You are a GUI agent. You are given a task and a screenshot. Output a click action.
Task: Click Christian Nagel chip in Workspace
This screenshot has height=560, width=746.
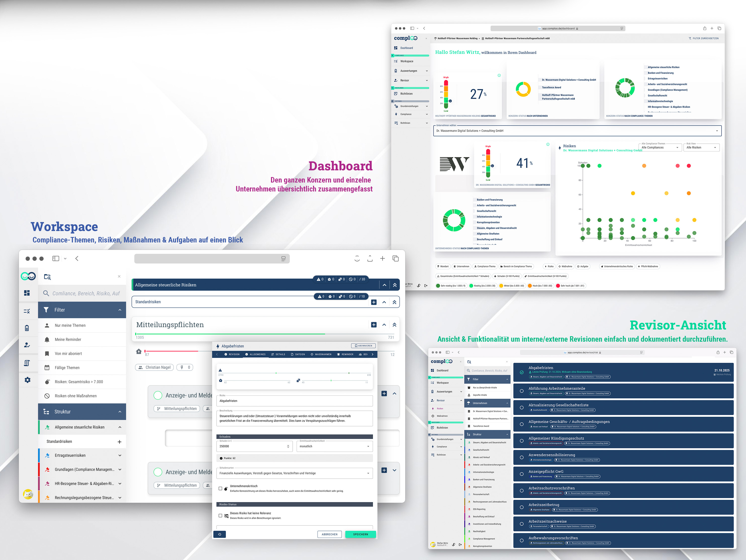click(154, 367)
